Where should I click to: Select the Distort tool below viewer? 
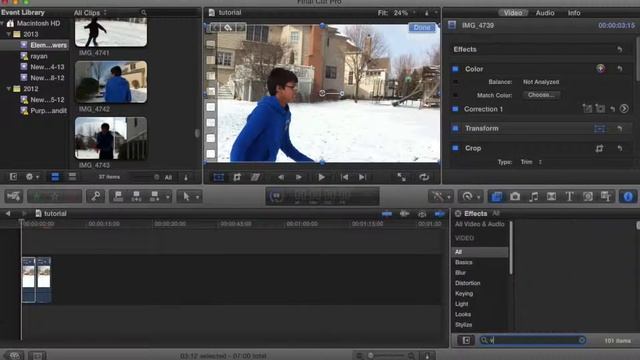pyautogui.click(x=255, y=177)
